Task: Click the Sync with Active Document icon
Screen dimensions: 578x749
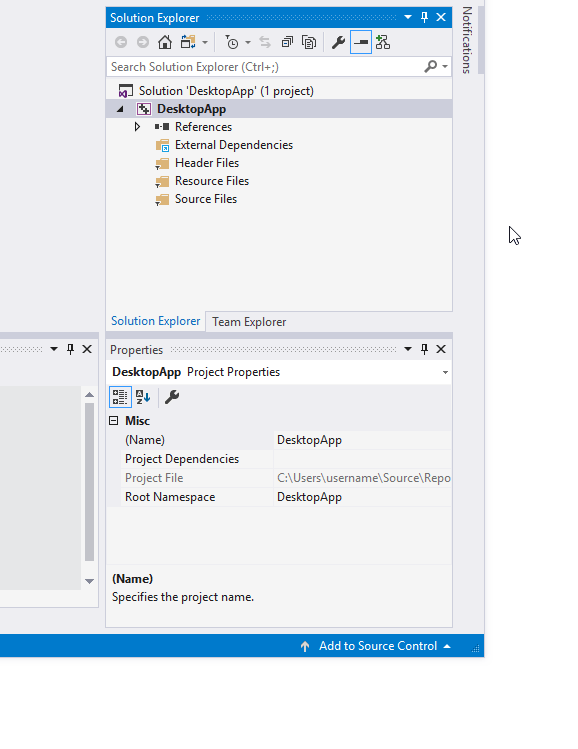Action: coord(265,43)
